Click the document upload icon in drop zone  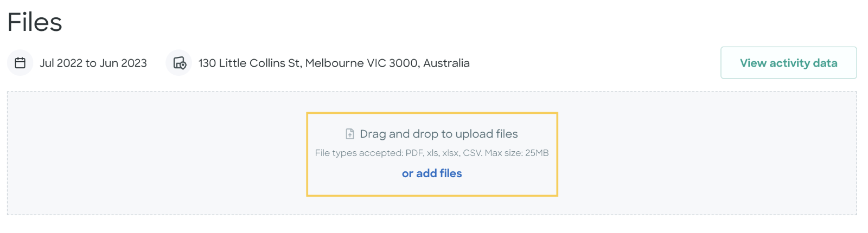(350, 134)
